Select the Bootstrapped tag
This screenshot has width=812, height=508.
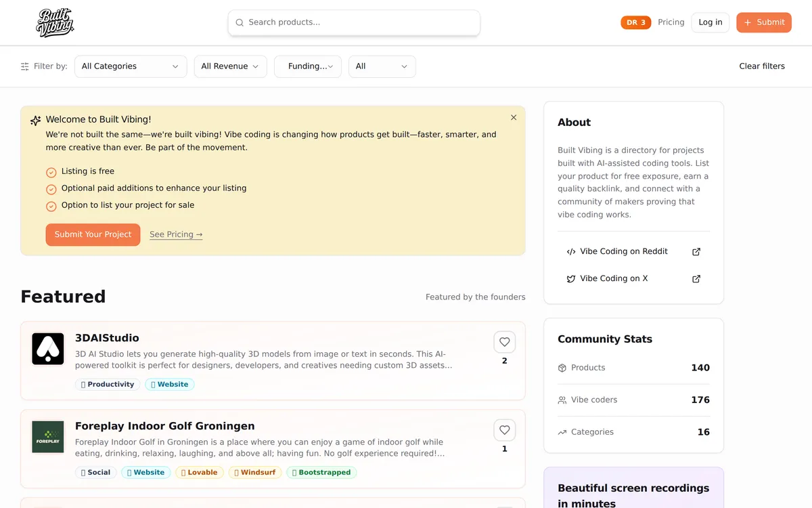pos(321,472)
